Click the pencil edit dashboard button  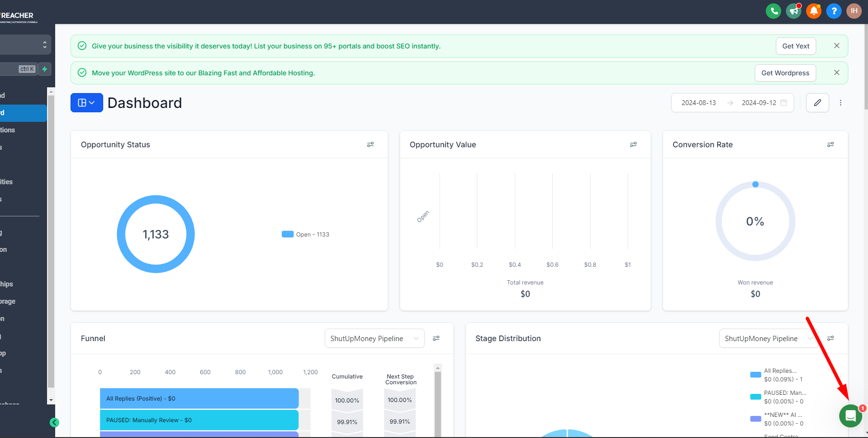pyautogui.click(x=818, y=103)
